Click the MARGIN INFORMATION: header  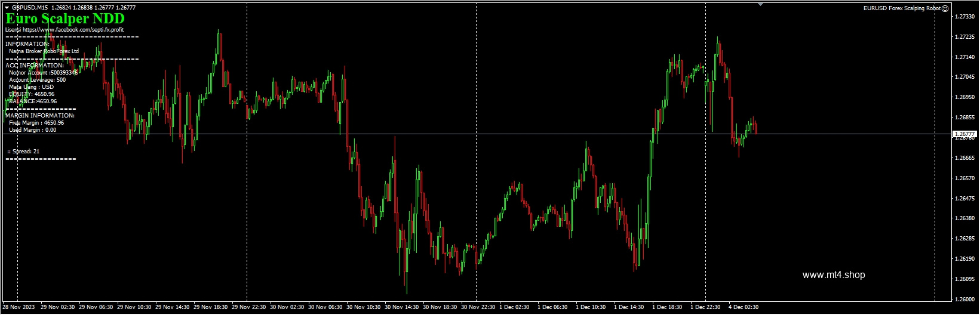[x=40, y=116]
